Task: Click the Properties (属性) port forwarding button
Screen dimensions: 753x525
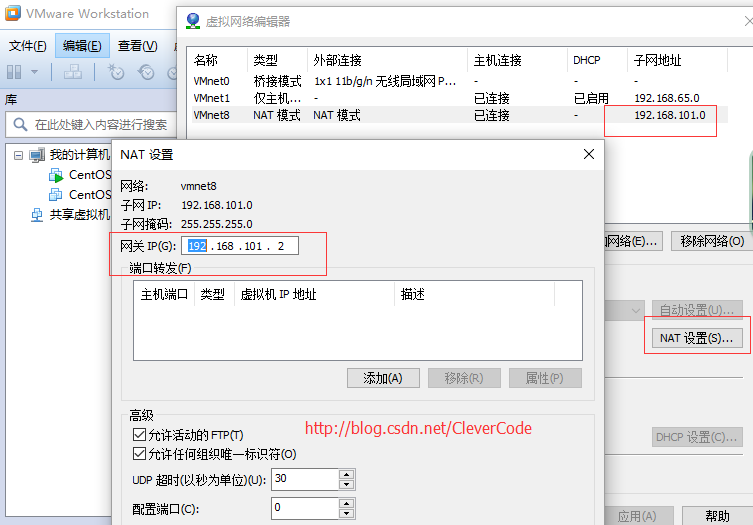Action: tap(545, 378)
